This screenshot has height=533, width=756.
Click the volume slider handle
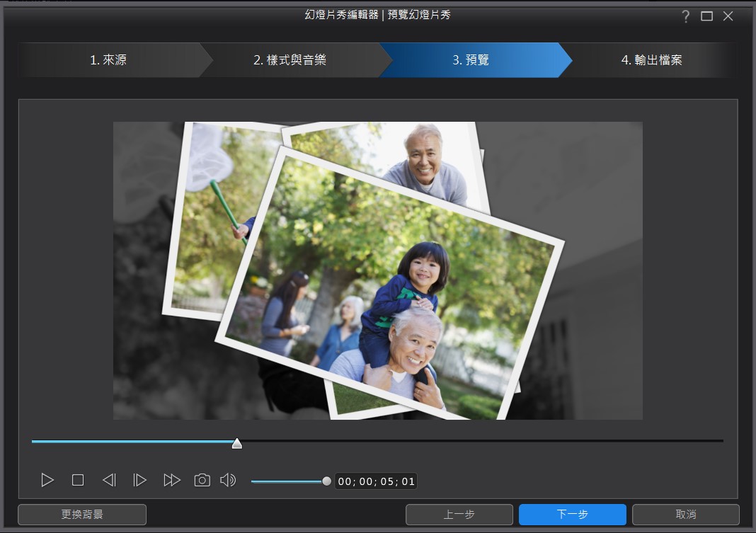[326, 481]
